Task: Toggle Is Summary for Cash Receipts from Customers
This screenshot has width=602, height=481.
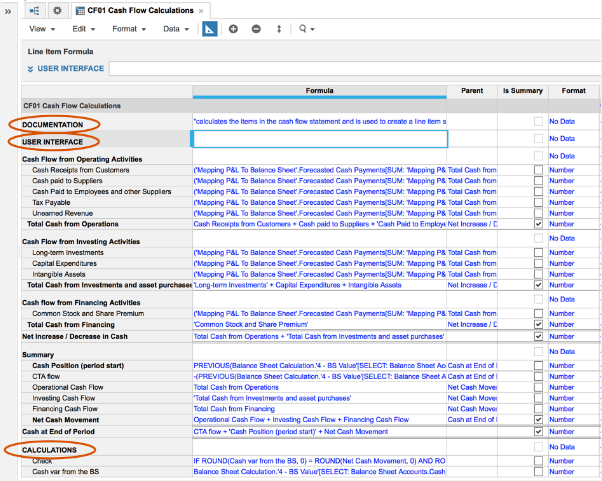Action: coord(538,170)
